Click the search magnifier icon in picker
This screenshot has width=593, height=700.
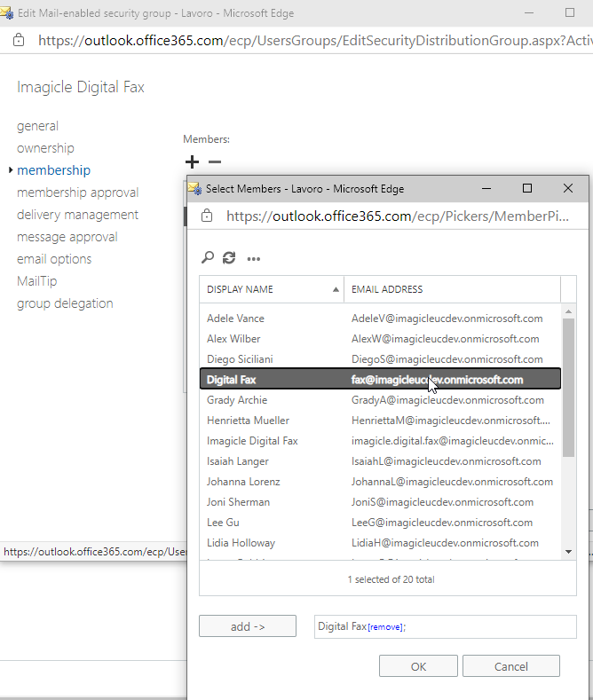point(208,258)
